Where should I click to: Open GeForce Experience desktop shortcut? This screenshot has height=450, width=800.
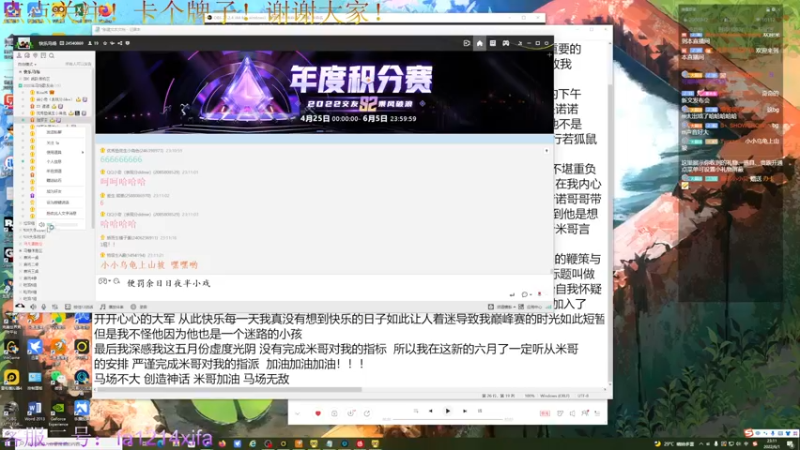pos(58,413)
